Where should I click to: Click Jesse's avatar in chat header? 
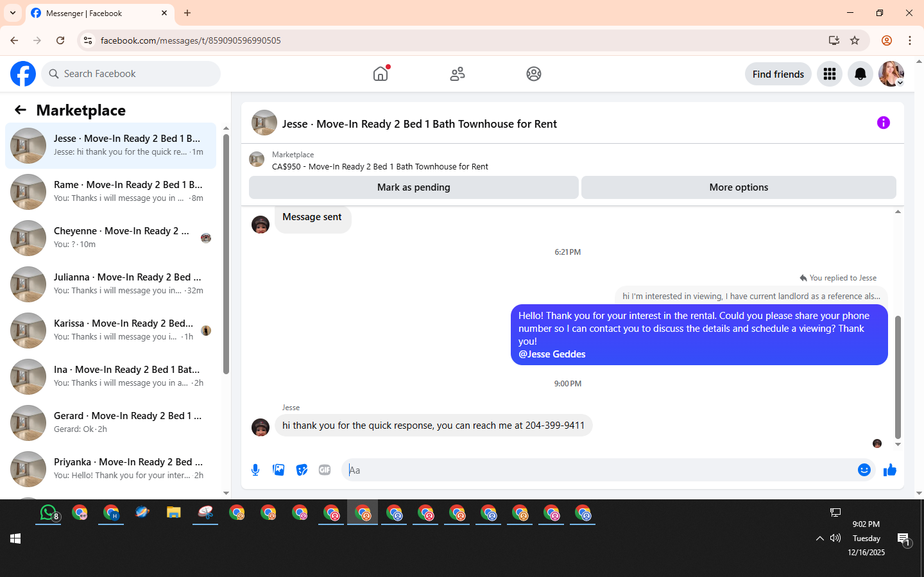click(x=264, y=123)
